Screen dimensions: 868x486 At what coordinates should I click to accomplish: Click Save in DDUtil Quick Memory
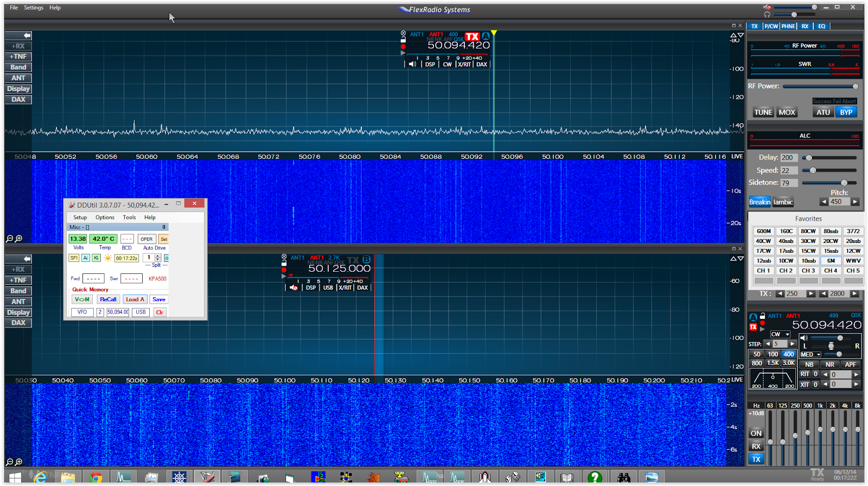pyautogui.click(x=159, y=299)
